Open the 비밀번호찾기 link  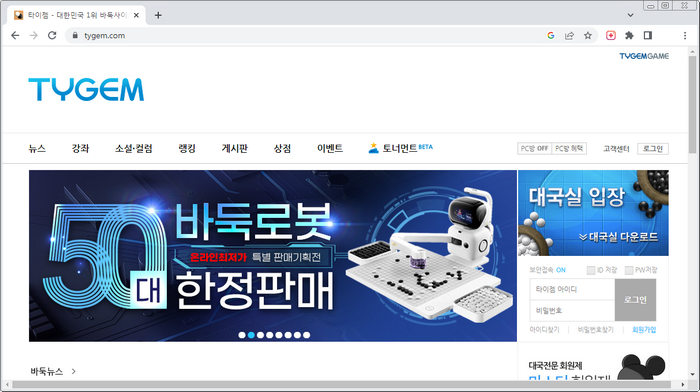click(596, 329)
